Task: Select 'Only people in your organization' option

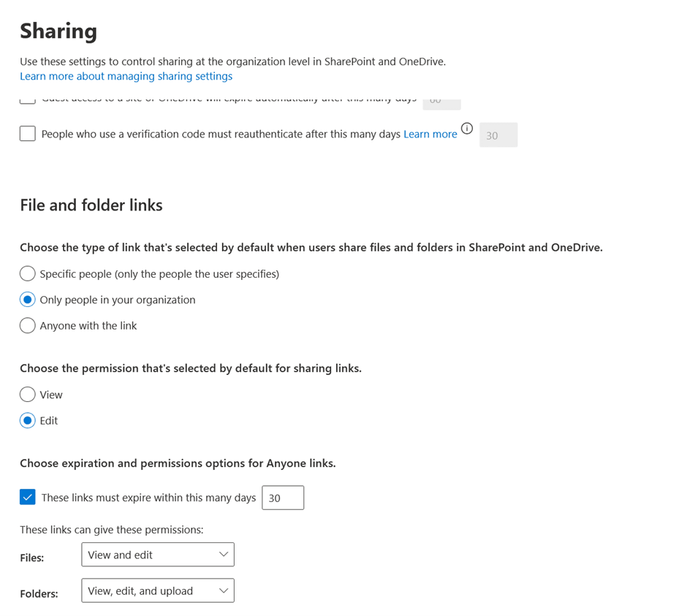Action: [x=27, y=300]
